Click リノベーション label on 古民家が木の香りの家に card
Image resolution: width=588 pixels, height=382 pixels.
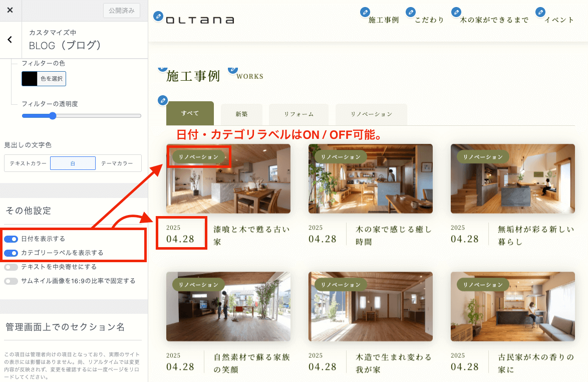click(483, 285)
